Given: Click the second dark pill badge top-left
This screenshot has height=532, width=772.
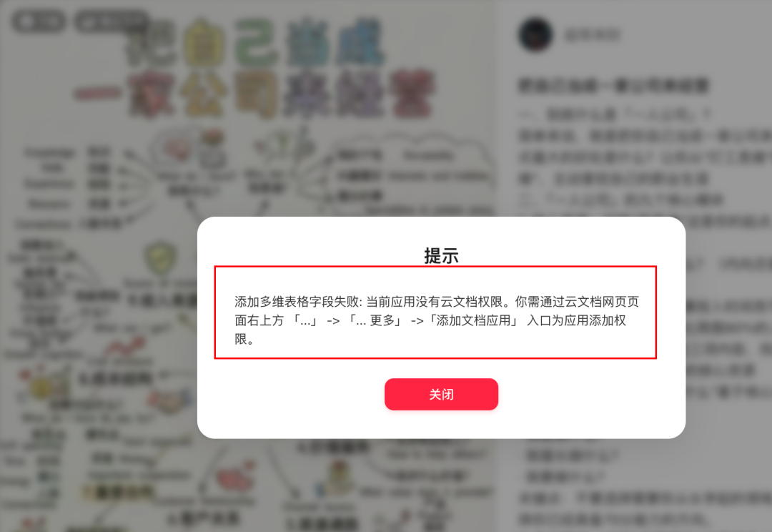Looking at the screenshot, I should (x=111, y=21).
